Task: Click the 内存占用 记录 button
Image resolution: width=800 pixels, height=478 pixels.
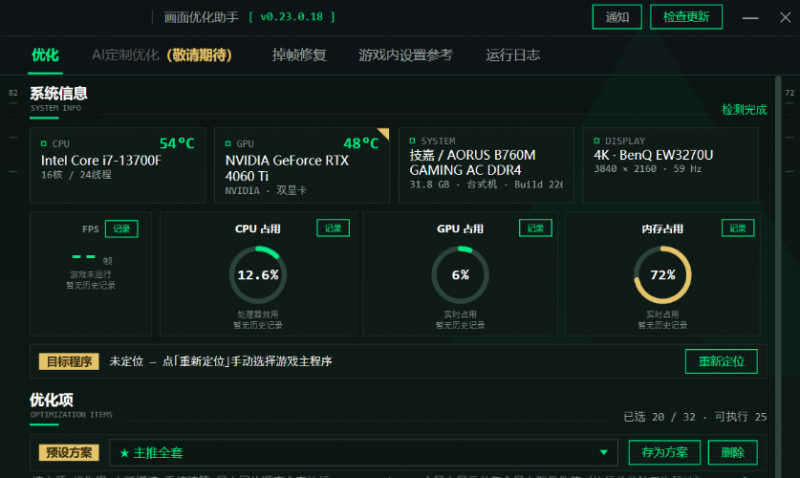Action: 738,228
